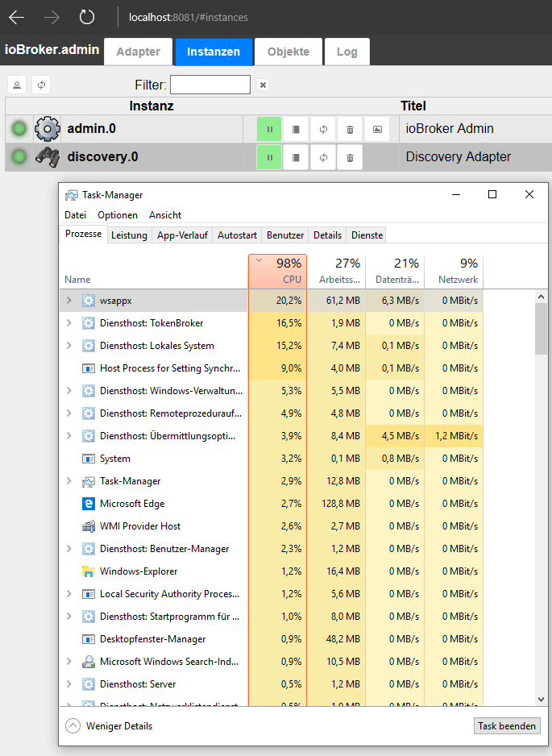Viewport: 552px width, 756px height.
Task: Reload the page with refresh icon
Action: pos(87,18)
